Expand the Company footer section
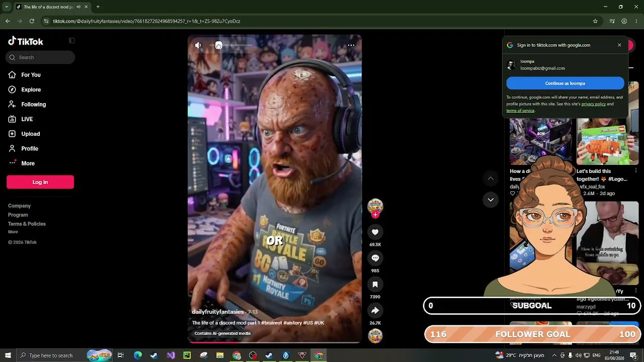The image size is (644, 362). tap(19, 206)
